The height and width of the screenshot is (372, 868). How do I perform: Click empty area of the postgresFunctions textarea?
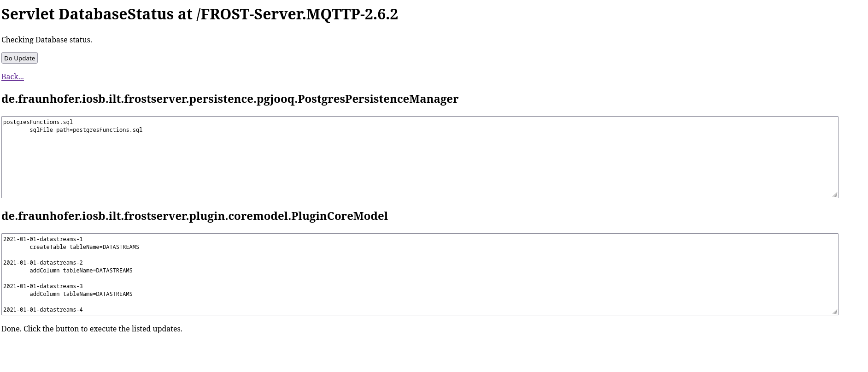[x=415, y=166]
